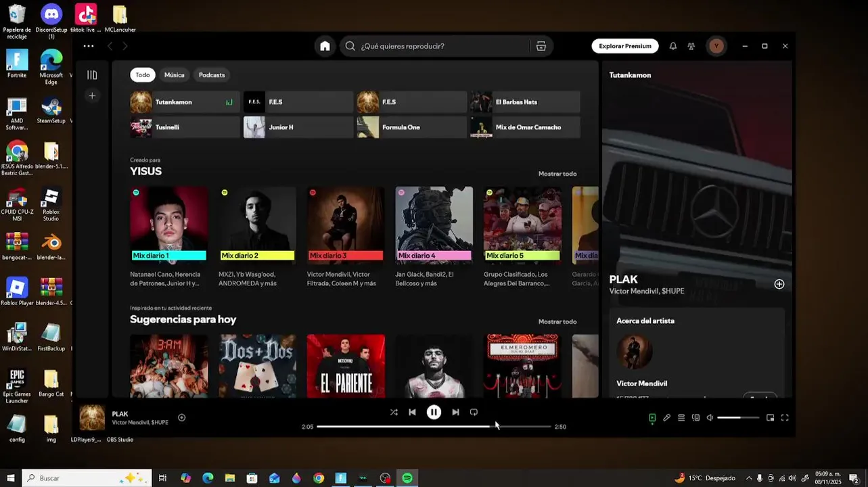Go back with navigation arrow
This screenshot has width=868, height=487.
[x=110, y=46]
